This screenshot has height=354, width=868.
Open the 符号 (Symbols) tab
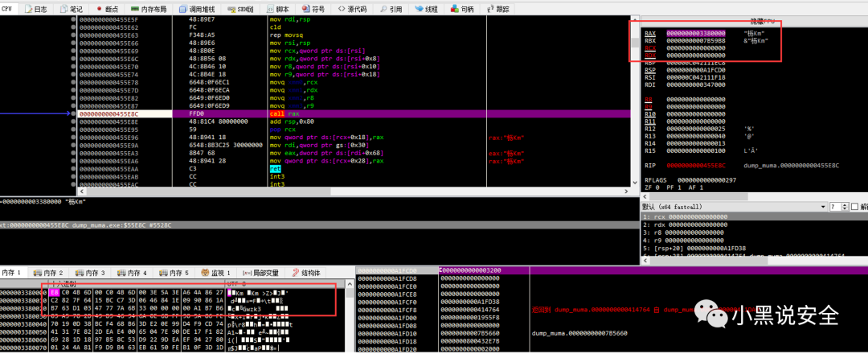coord(314,10)
